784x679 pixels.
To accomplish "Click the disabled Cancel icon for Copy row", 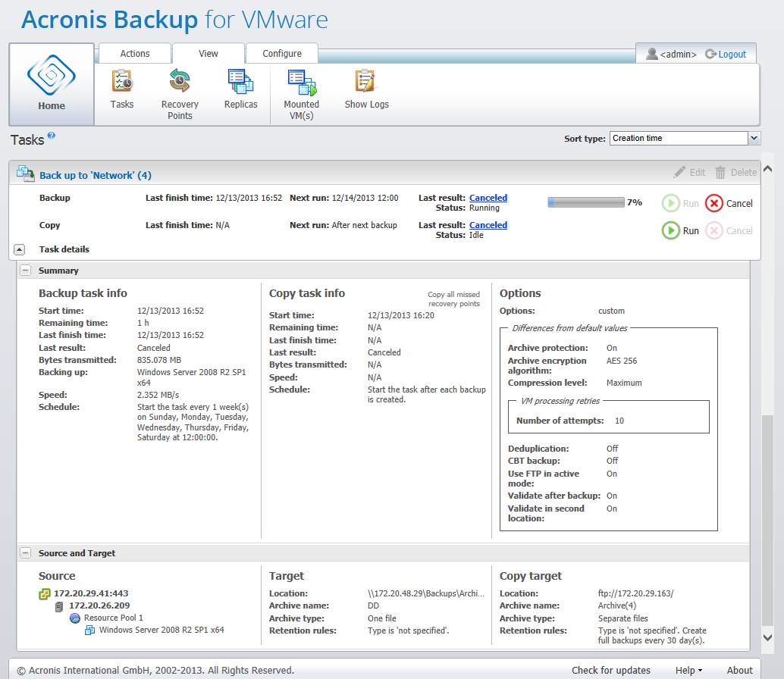I will pyautogui.click(x=714, y=231).
